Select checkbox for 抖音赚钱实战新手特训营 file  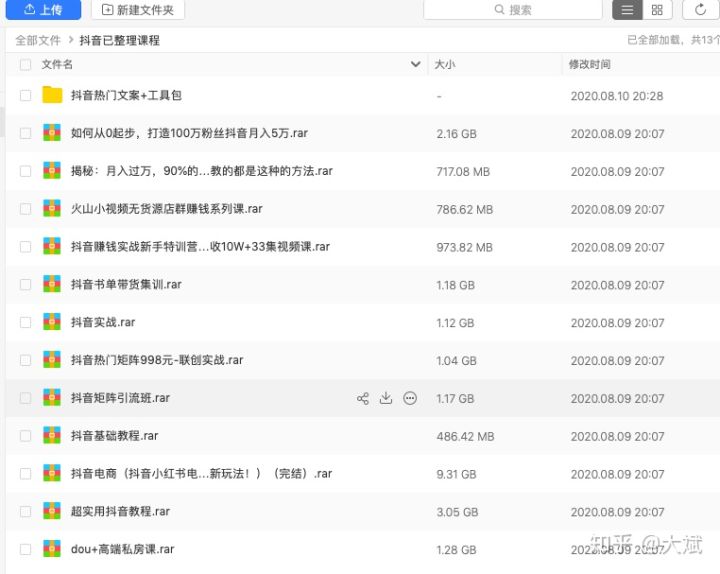pos(26,247)
